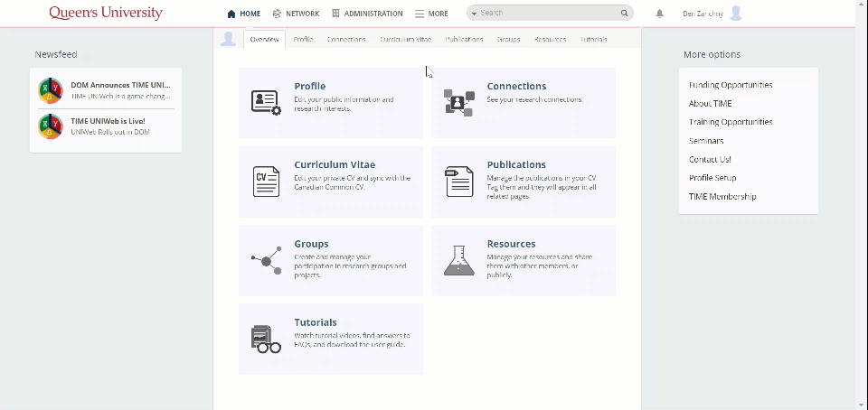Open Profile Setup link
This screenshot has width=868, height=410.
pos(712,177)
